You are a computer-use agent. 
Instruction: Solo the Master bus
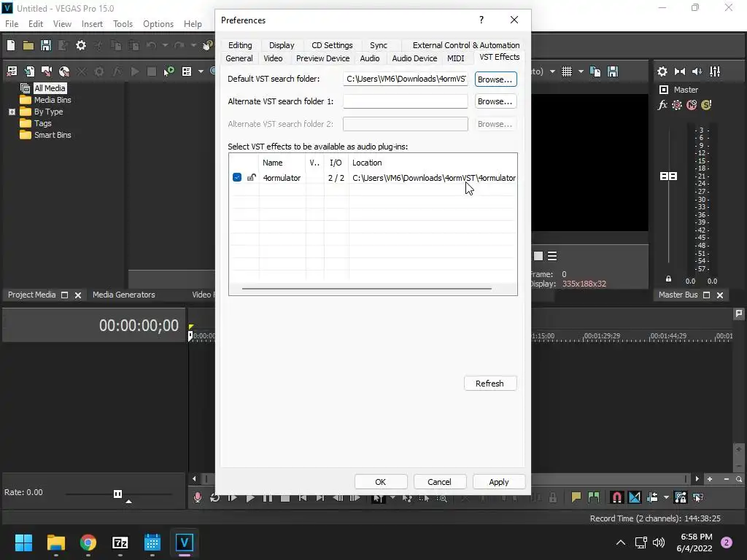706,105
